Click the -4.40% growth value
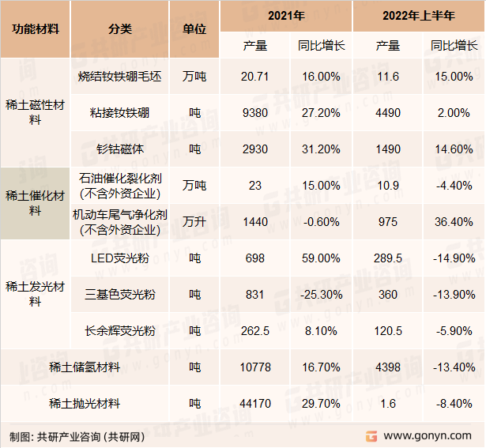Screen dimensions: 486x448 click(x=454, y=186)
